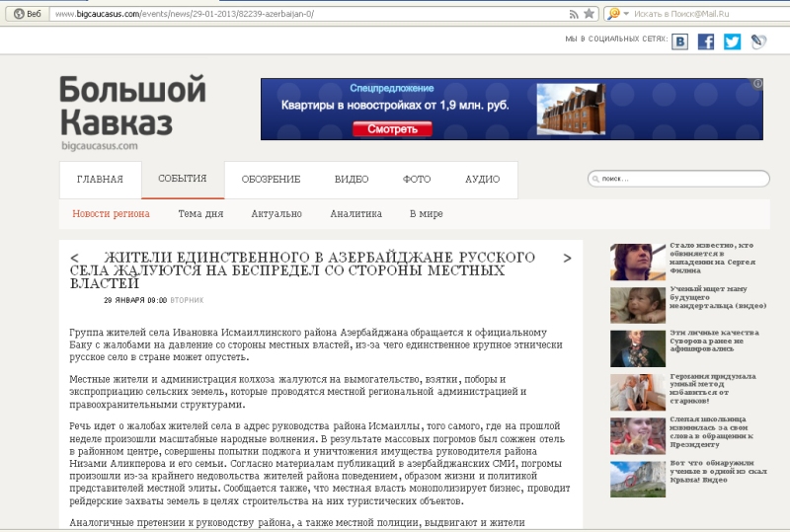Go to previous article with left arrow
This screenshot has width=790, height=532.
74,258
